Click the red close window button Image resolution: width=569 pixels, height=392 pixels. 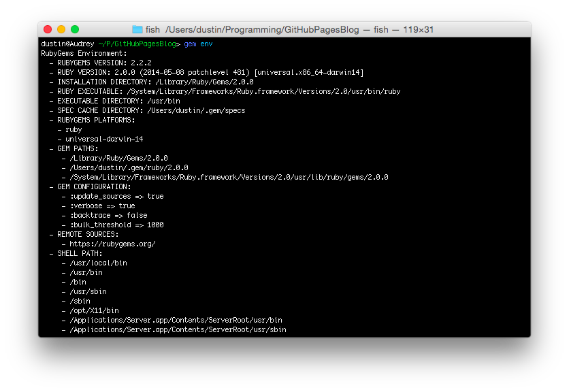(48, 29)
